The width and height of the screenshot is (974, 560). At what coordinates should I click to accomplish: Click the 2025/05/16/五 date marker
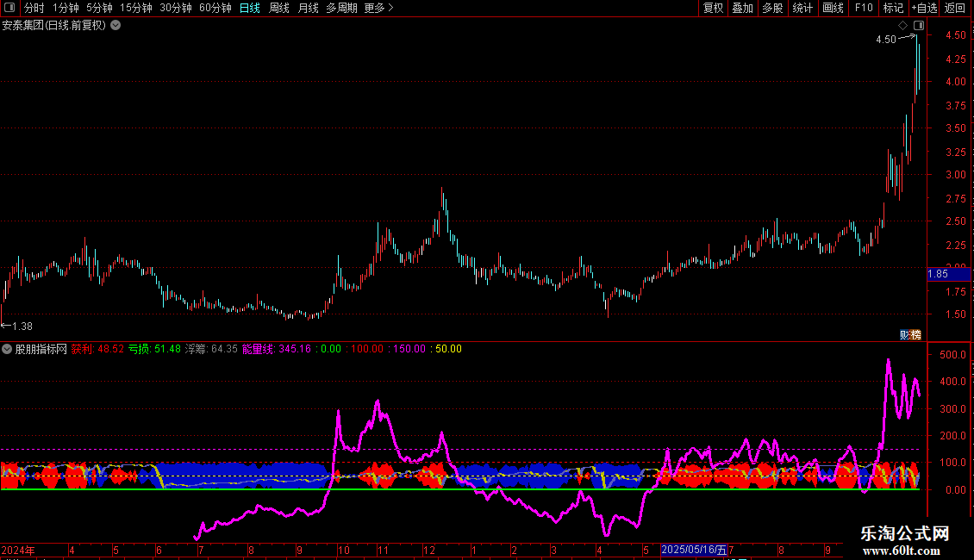click(x=694, y=550)
